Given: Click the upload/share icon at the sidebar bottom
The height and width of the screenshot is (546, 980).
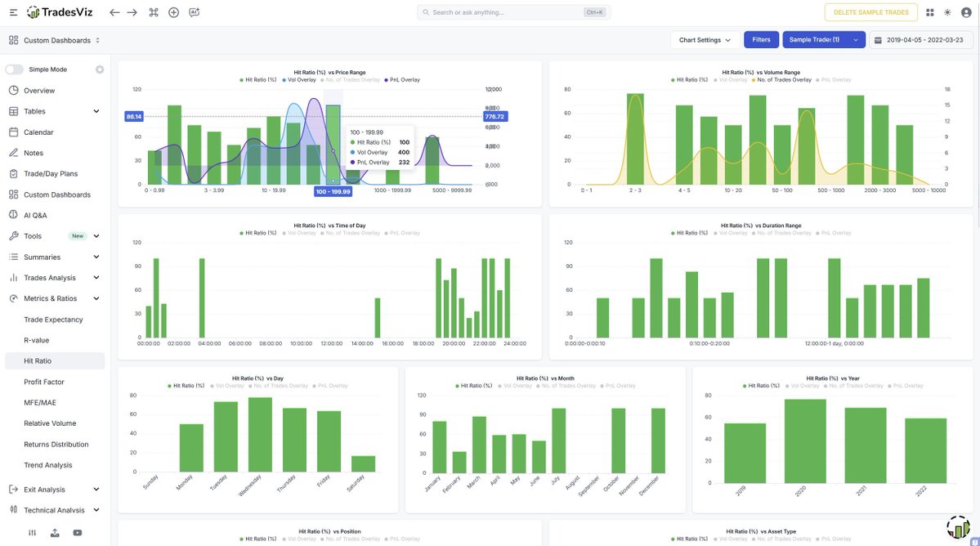Looking at the screenshot, I should pyautogui.click(x=55, y=533).
